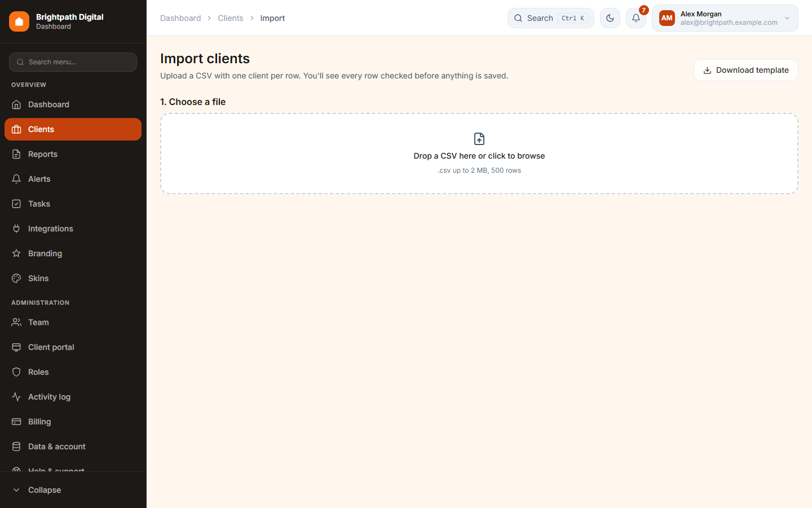Click the Import breadcrumb text
Image resolution: width=812 pixels, height=508 pixels.
coord(272,18)
